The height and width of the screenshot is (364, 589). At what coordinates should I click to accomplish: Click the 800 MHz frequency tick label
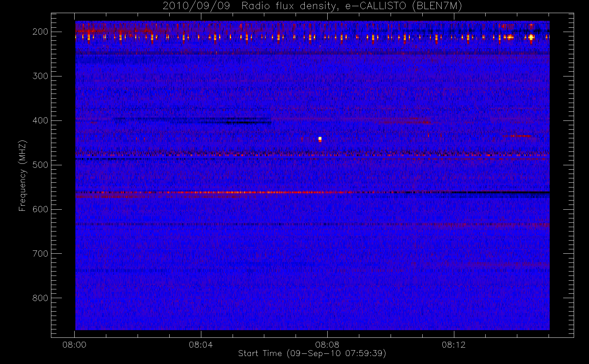(x=40, y=298)
